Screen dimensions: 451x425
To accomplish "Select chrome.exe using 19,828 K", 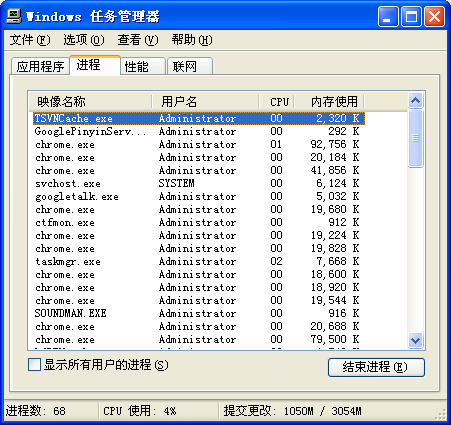I will [199, 248].
